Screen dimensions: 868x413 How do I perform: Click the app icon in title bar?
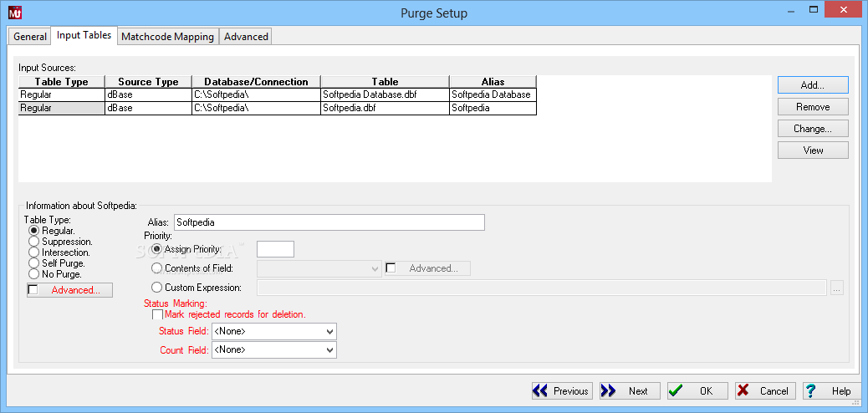coord(14,12)
